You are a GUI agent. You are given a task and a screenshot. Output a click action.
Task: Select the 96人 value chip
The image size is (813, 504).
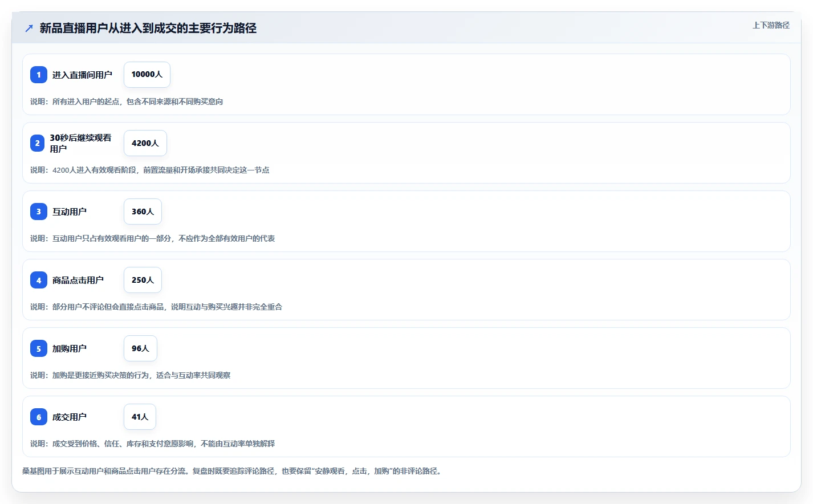[x=140, y=348]
